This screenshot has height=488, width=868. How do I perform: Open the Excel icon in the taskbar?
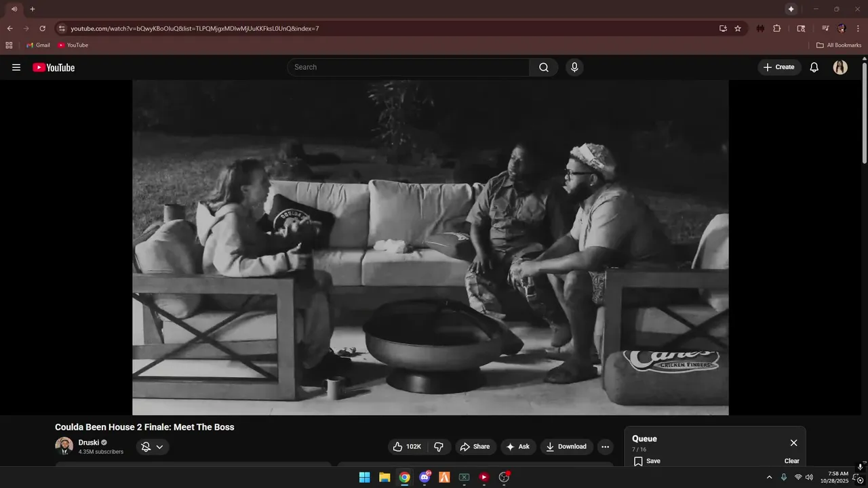464,477
